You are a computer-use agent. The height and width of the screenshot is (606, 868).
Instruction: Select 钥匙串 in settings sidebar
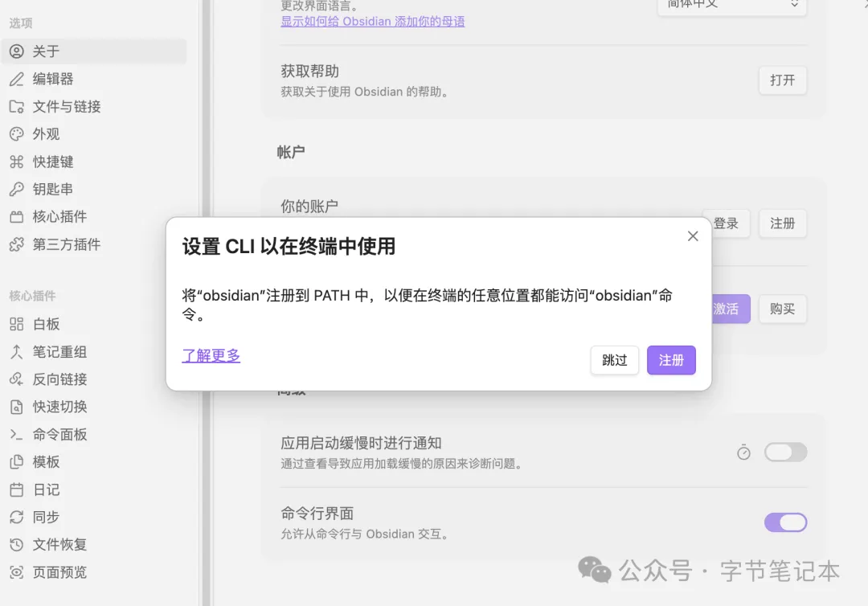point(94,189)
